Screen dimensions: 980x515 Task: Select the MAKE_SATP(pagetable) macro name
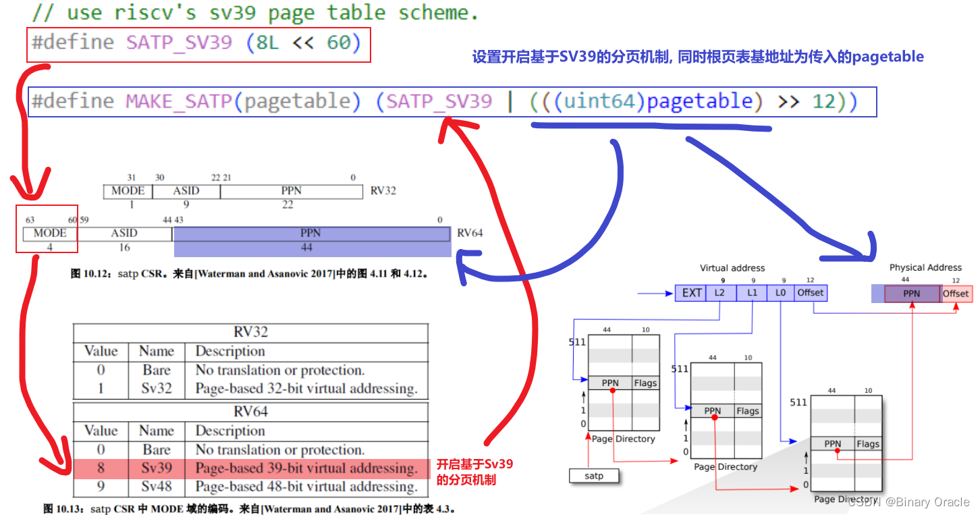tap(243, 101)
